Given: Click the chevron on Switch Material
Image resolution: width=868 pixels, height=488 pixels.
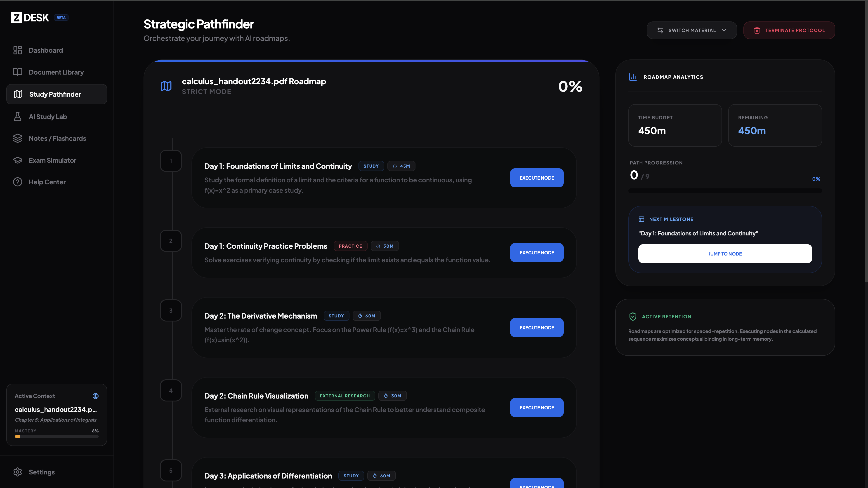Looking at the screenshot, I should tap(724, 30).
